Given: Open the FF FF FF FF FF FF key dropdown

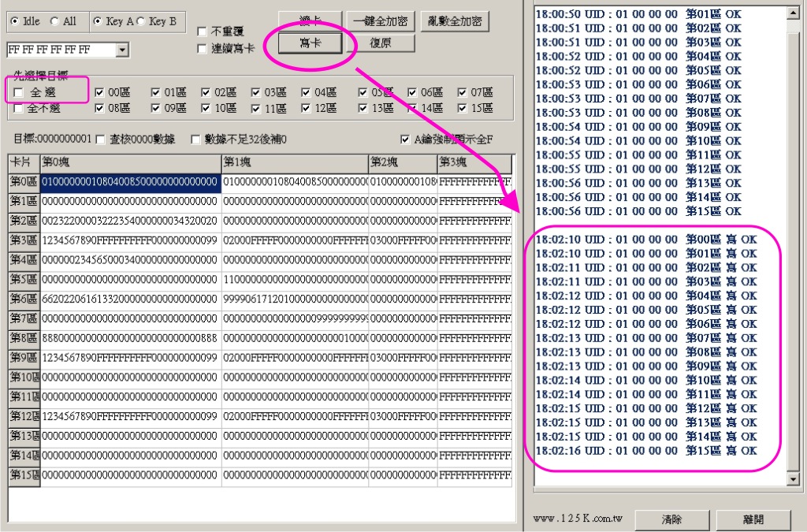Looking at the screenshot, I should (122, 50).
